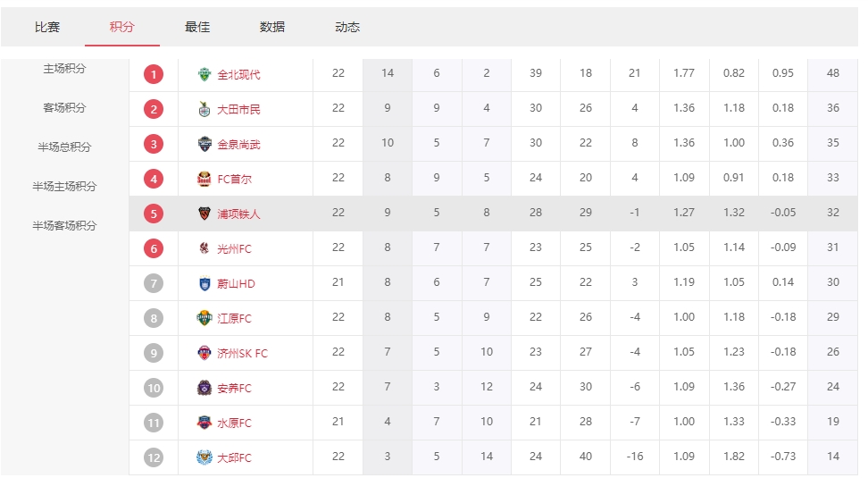Screen dimensions: 868x478
Task: Open the 安养FC team link
Action: point(235,389)
